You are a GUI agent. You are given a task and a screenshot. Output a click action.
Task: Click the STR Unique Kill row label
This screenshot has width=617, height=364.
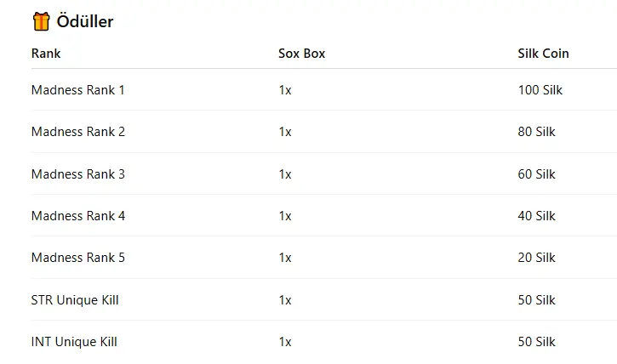click(74, 300)
